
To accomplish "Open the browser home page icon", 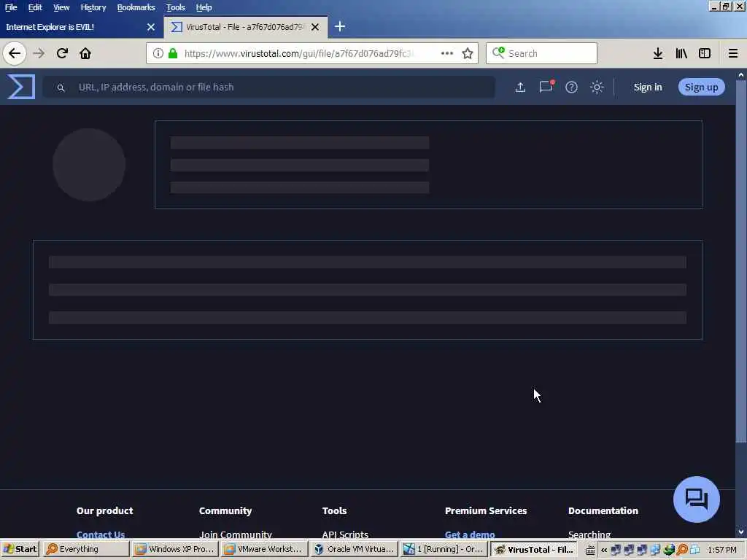I will point(85,53).
